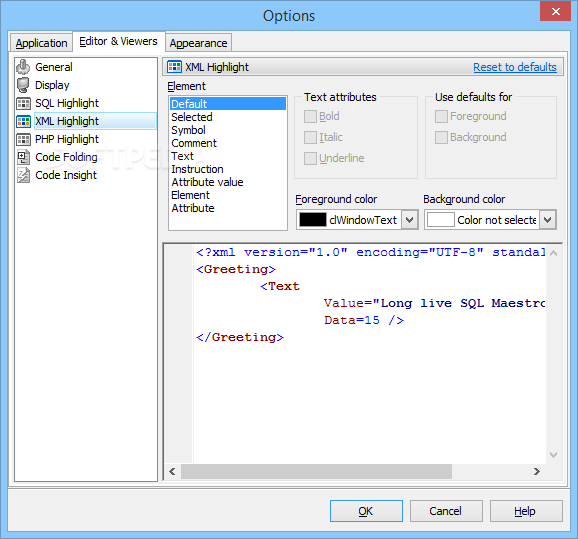Click the Code Folding icon
This screenshot has height=539, width=578.
pos(24,157)
